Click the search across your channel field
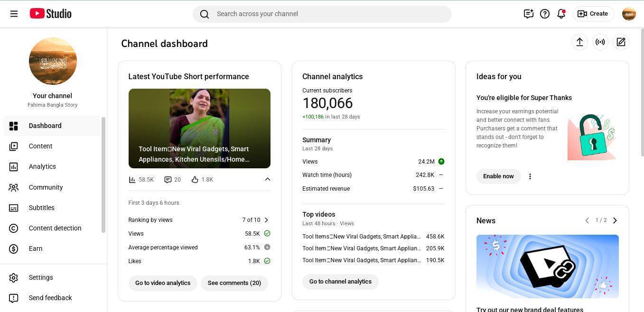 [x=327, y=14]
